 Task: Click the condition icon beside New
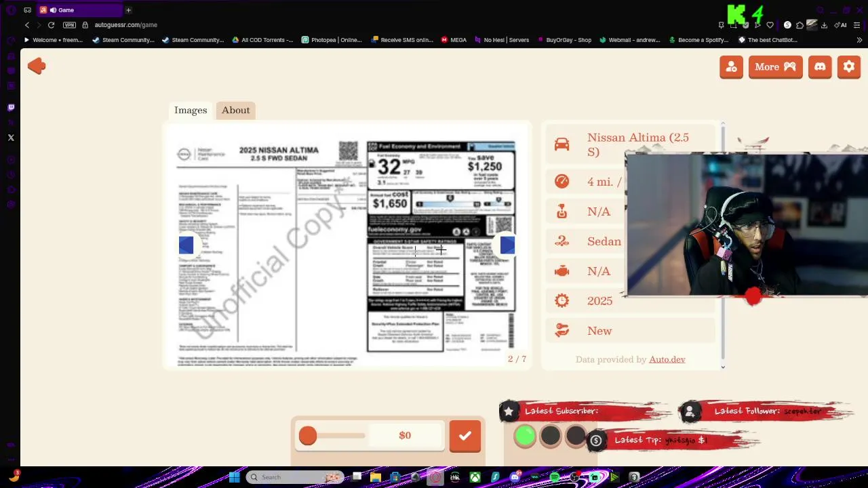click(561, 331)
